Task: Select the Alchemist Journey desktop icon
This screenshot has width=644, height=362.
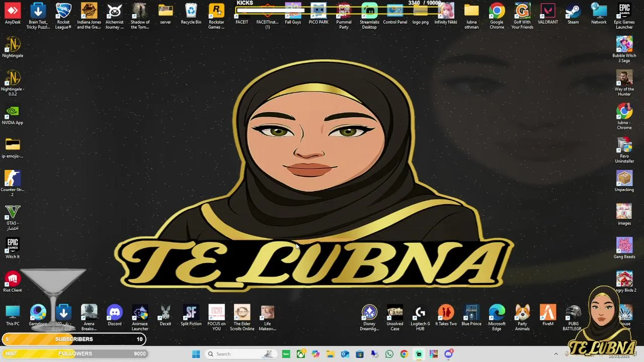Action: [x=114, y=16]
